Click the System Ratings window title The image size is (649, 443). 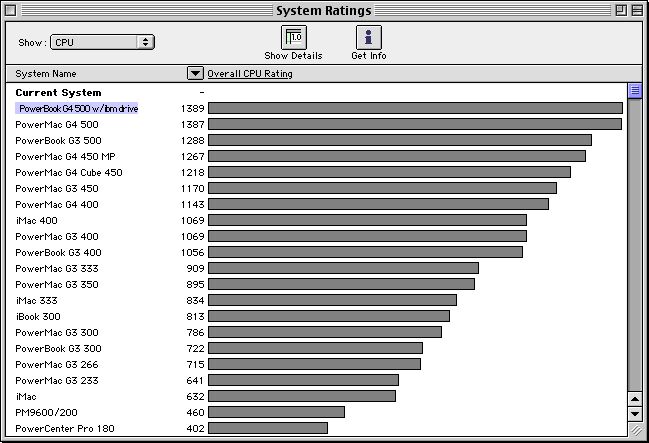324,11
